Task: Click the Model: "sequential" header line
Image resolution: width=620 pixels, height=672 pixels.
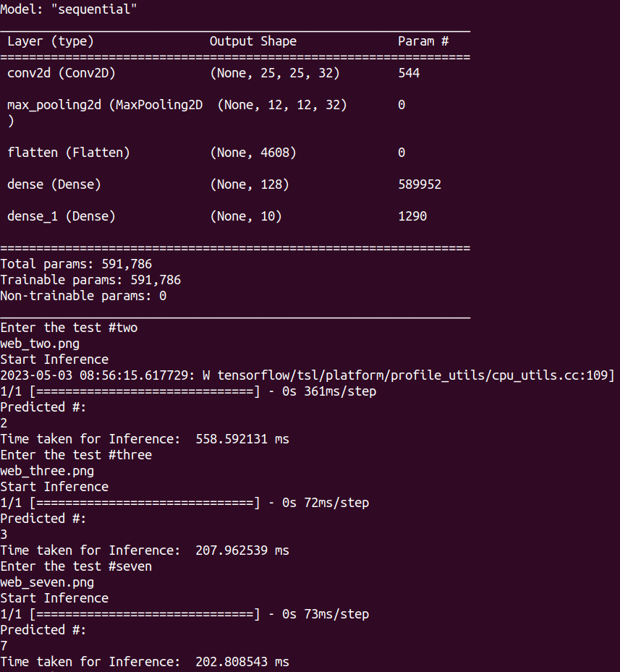Action: (x=68, y=9)
